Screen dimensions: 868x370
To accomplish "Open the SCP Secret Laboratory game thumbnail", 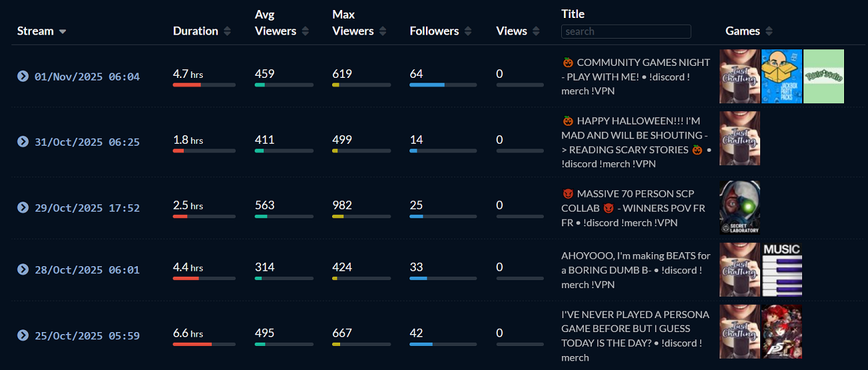I will click(x=740, y=208).
